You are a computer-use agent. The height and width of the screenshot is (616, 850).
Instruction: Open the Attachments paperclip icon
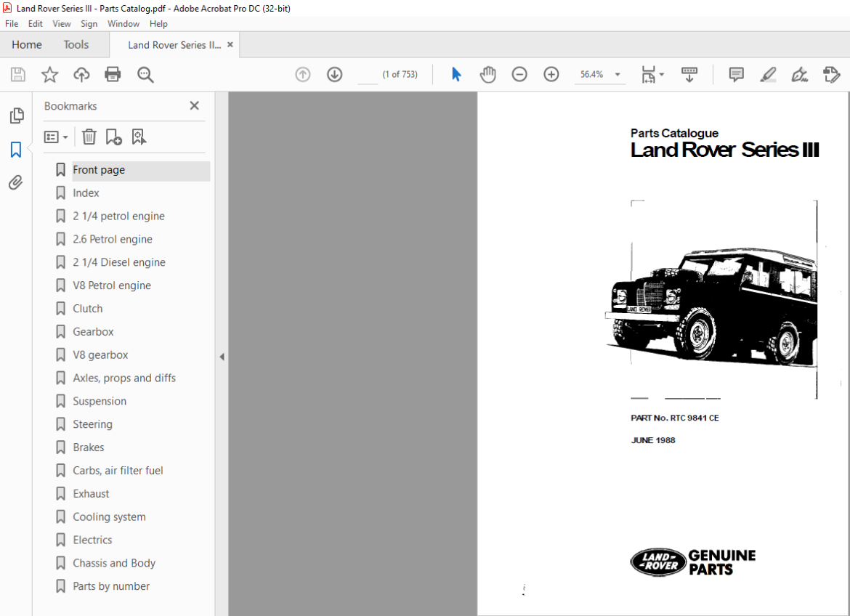(x=16, y=183)
